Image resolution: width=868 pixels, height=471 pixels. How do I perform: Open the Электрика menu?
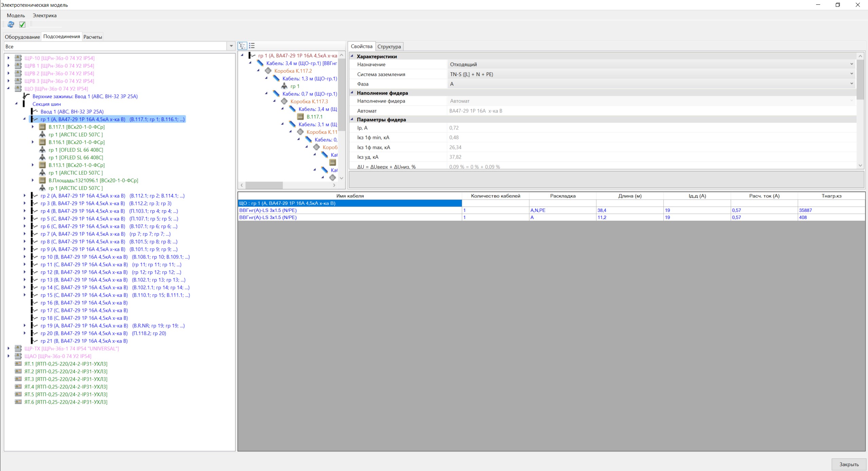click(x=44, y=15)
